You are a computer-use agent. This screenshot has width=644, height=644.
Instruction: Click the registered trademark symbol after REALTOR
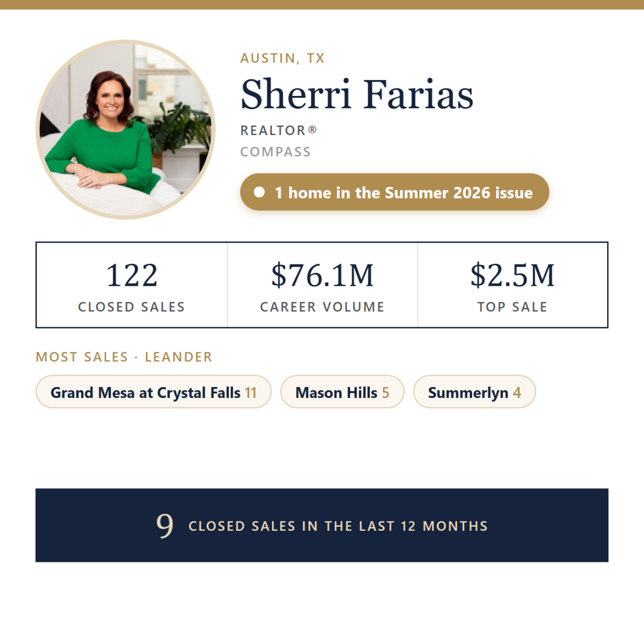312,129
